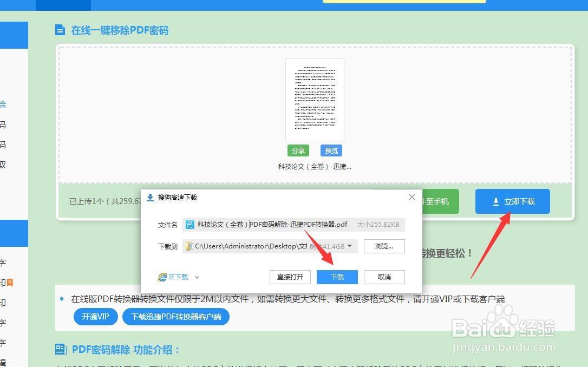588x367 pixels.
Task: Click the 立即下载 blue button
Action: [x=512, y=201]
